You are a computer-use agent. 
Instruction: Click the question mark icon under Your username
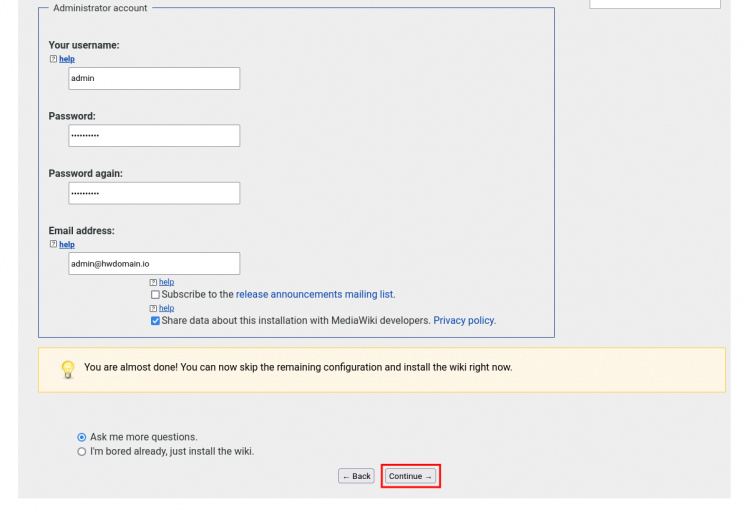click(x=53, y=59)
